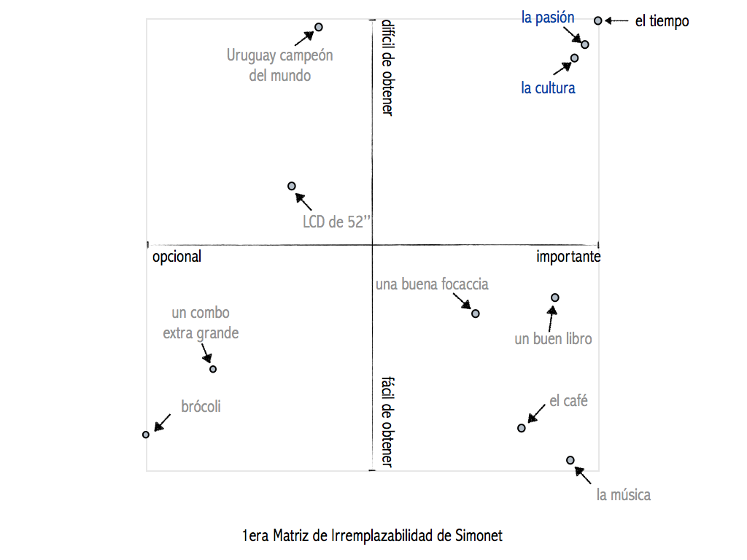
Task: Click the difícil de obtener axis label
Action: (x=387, y=67)
